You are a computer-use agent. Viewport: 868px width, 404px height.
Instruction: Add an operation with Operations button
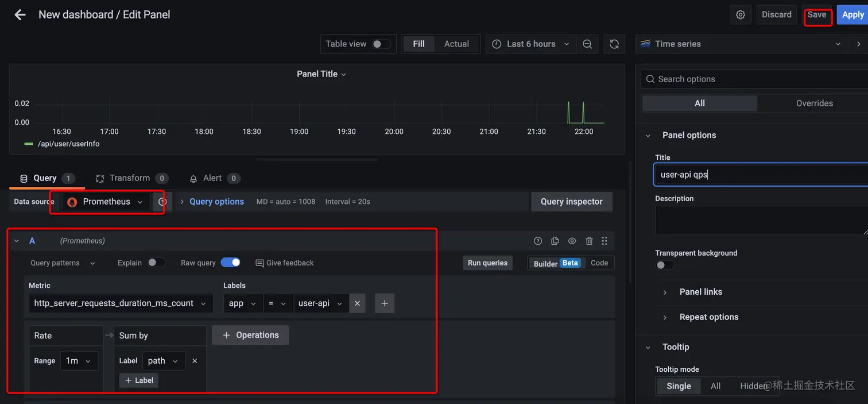[250, 335]
